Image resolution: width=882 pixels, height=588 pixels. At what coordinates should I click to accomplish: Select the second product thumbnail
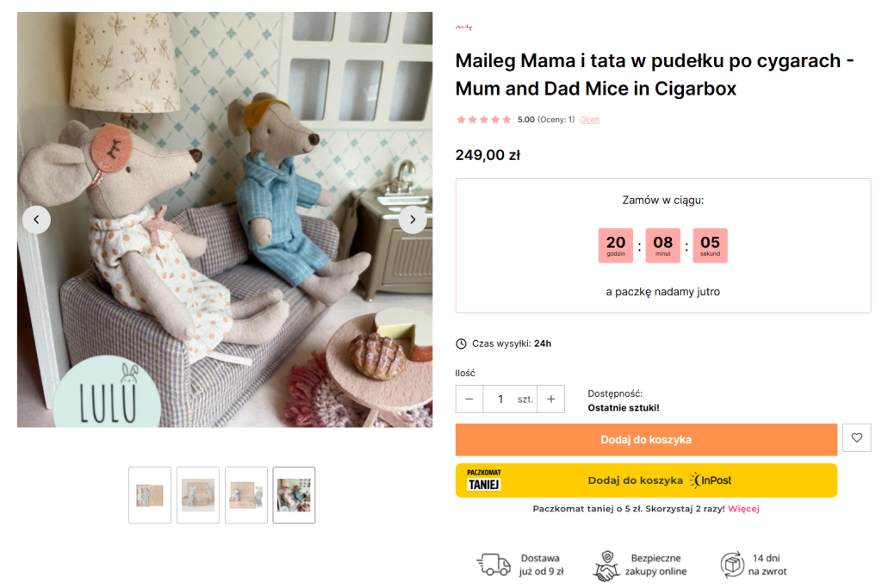(198, 495)
